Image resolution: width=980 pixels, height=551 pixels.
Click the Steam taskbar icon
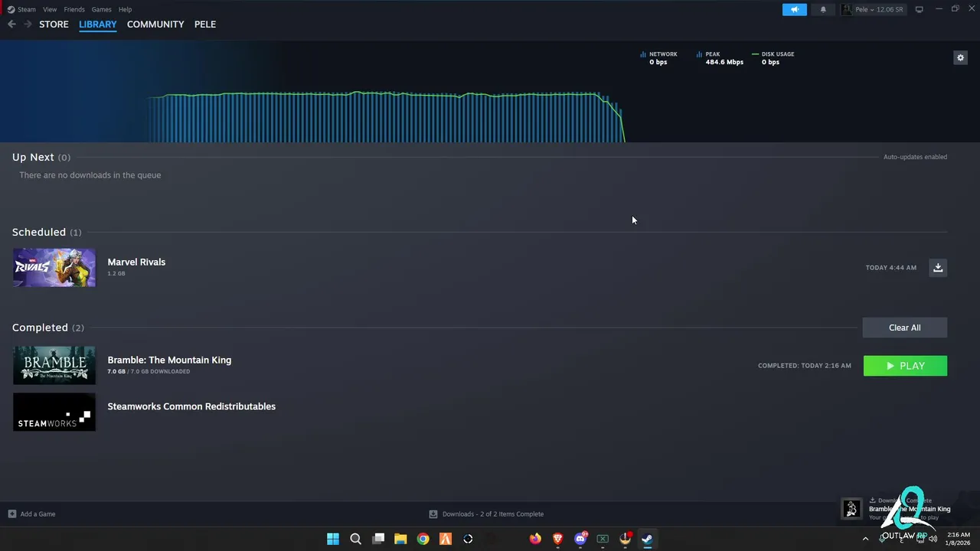tap(647, 539)
